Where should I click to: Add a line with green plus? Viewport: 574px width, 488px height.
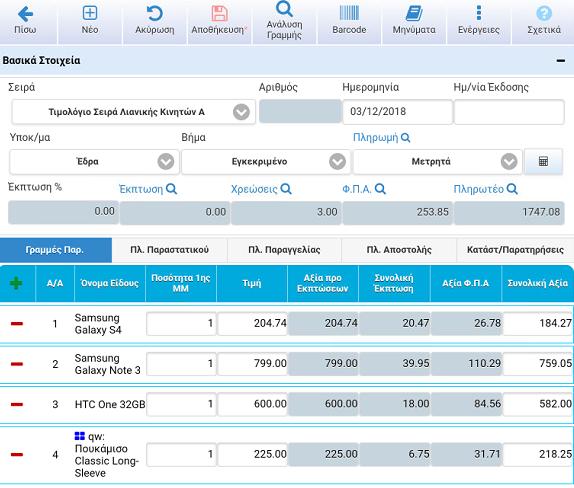(16, 283)
